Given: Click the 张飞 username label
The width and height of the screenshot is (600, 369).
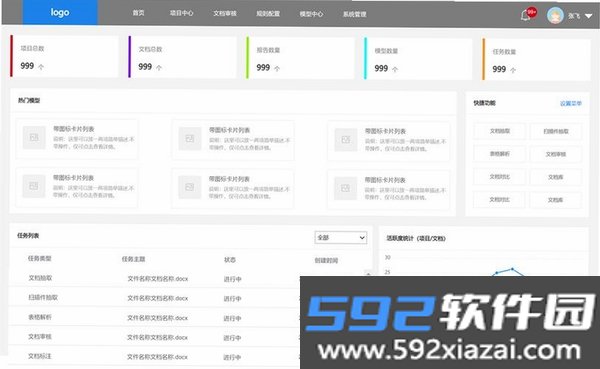Looking at the screenshot, I should coord(574,16).
